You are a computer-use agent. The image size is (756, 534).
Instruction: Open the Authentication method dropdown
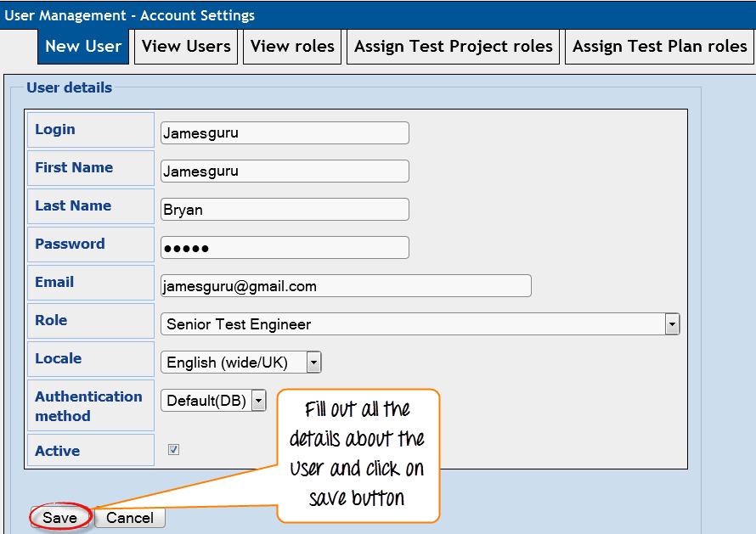[x=206, y=401]
